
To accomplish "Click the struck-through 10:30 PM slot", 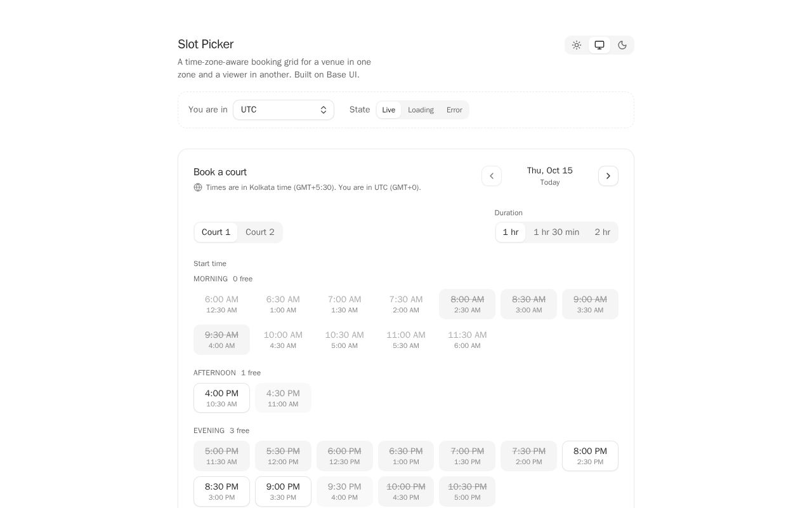I will point(468,491).
